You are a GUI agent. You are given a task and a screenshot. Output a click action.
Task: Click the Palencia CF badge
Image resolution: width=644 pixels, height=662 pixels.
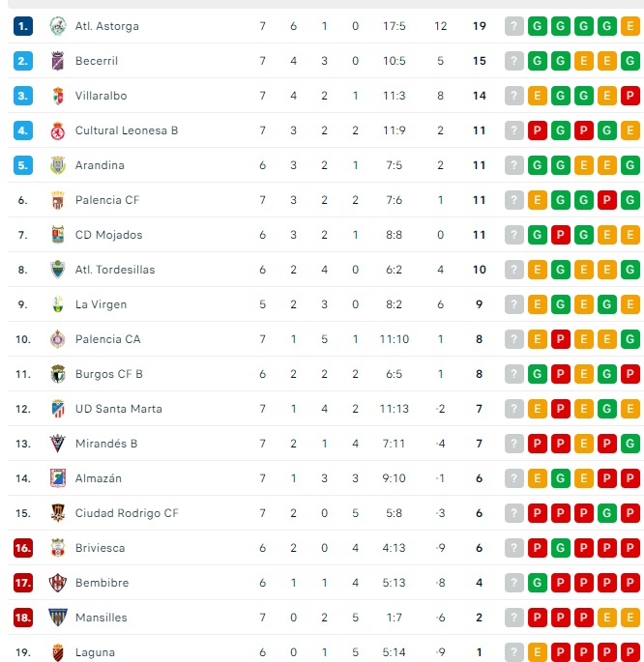coord(57,200)
